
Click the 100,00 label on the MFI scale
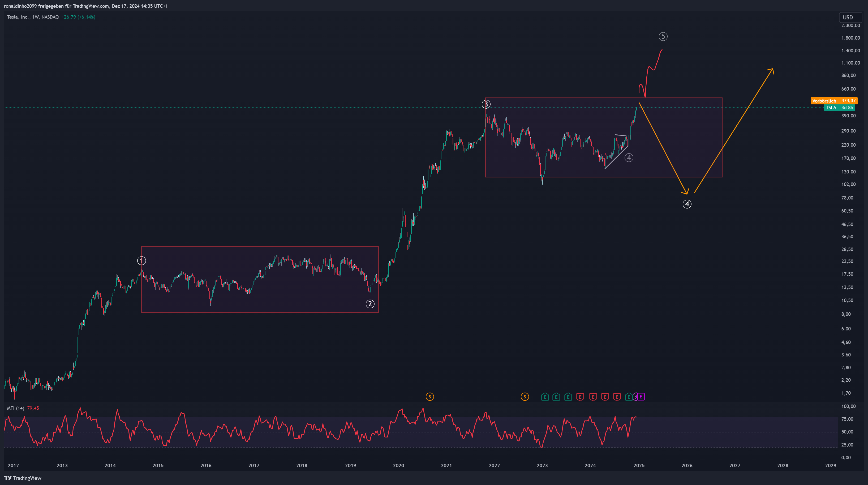[848, 406]
